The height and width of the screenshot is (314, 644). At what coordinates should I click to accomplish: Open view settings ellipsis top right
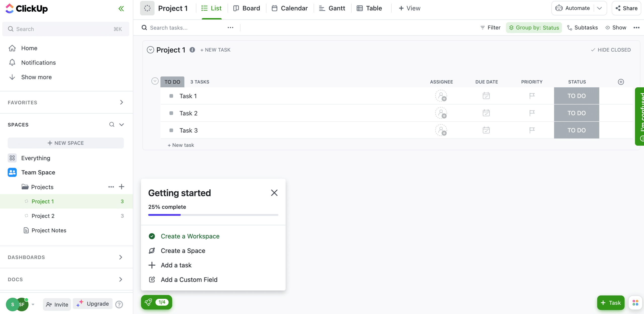click(x=636, y=27)
